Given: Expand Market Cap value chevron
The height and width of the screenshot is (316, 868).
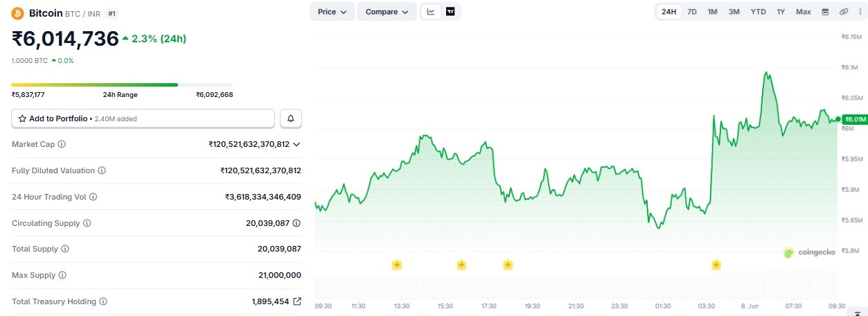Looking at the screenshot, I should point(296,144).
